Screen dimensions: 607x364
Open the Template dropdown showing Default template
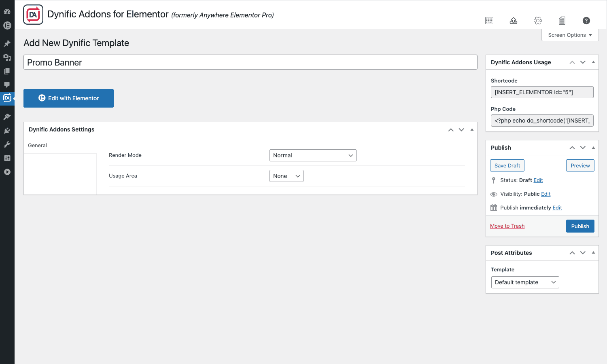(x=525, y=282)
